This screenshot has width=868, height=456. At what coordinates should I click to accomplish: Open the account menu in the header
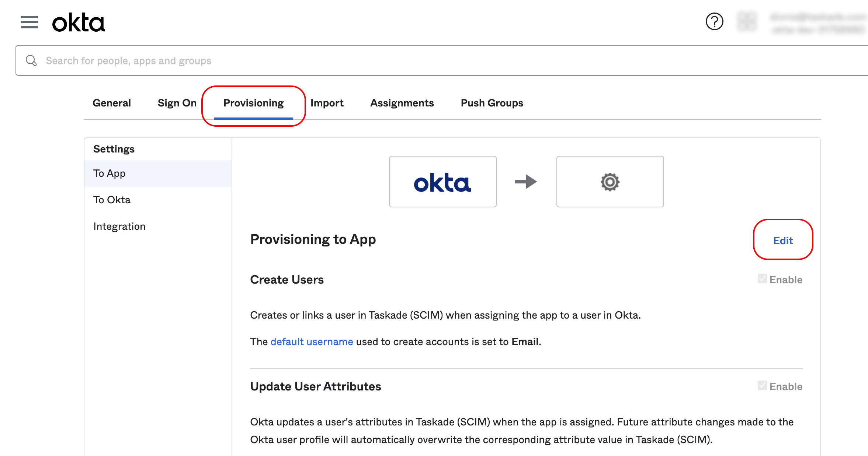pos(817,23)
